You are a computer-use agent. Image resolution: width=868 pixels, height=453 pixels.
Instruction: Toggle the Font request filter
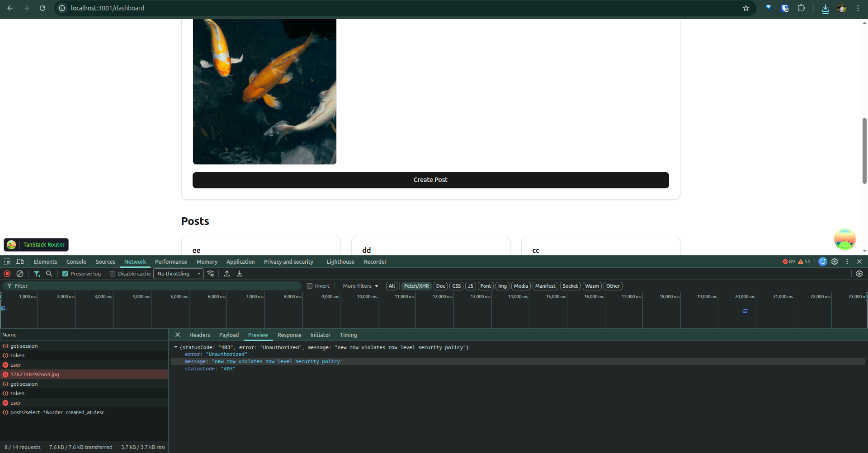tap(486, 286)
